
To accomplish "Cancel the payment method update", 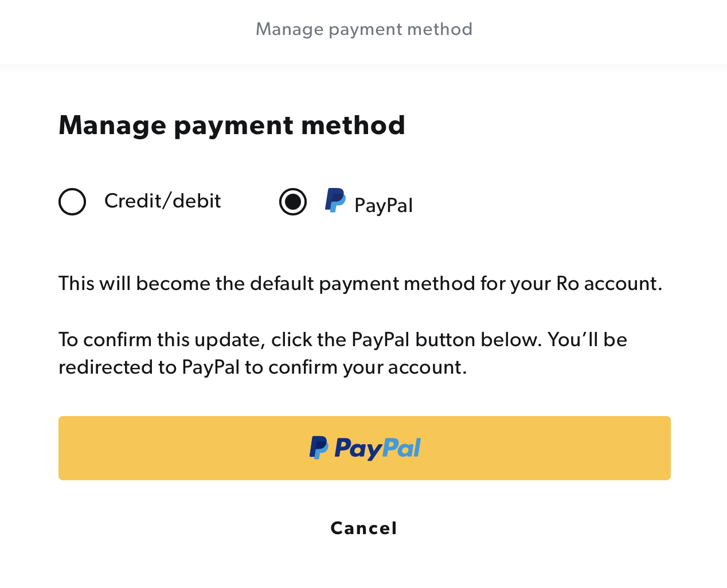I will (364, 528).
